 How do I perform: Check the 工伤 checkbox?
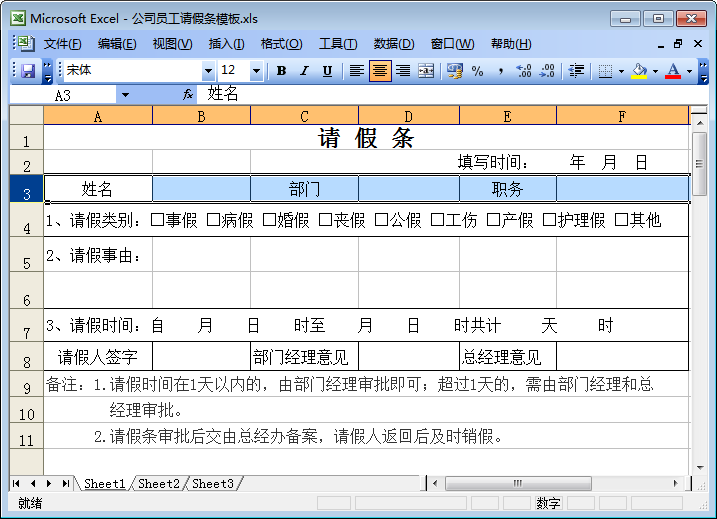point(437,219)
